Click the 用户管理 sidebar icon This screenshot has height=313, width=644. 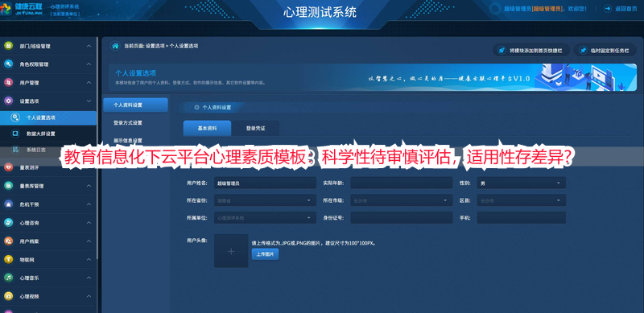pos(8,83)
